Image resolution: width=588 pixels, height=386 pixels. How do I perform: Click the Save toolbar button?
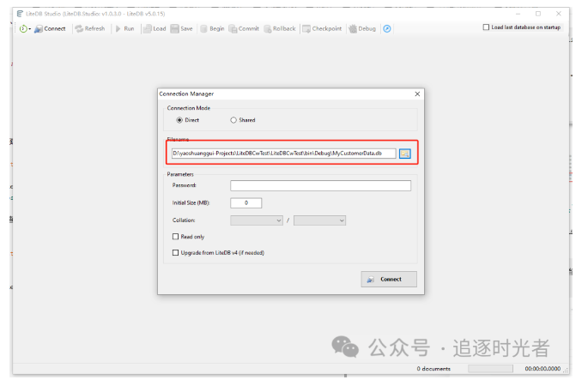point(181,28)
